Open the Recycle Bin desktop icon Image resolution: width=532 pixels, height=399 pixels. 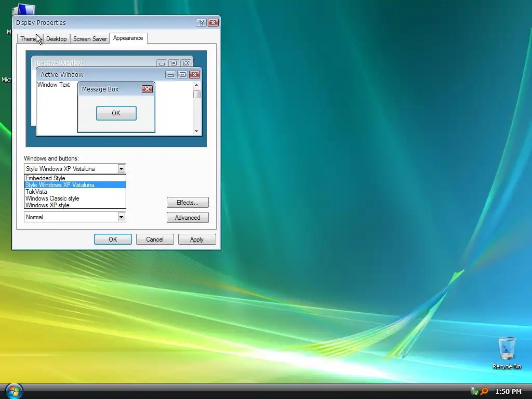[507, 353]
